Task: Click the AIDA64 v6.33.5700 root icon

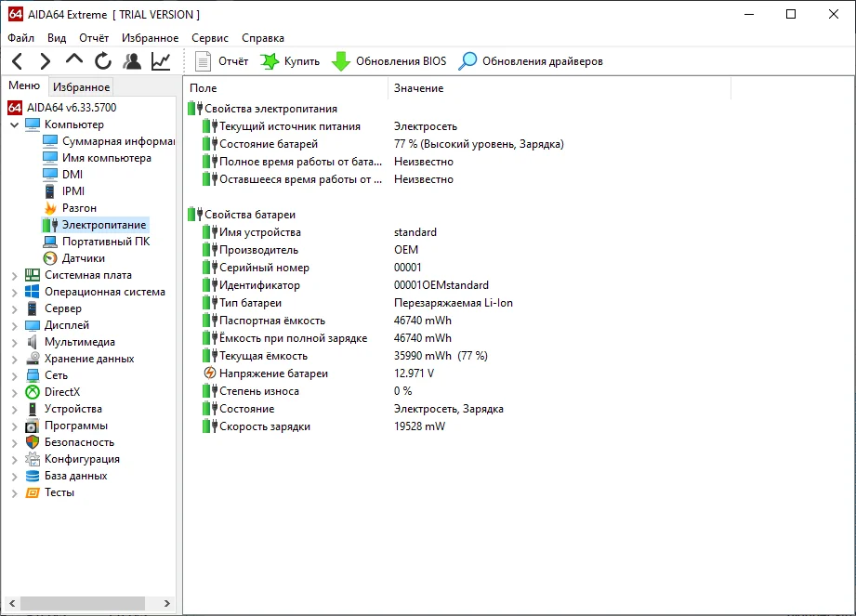Action: [x=15, y=108]
